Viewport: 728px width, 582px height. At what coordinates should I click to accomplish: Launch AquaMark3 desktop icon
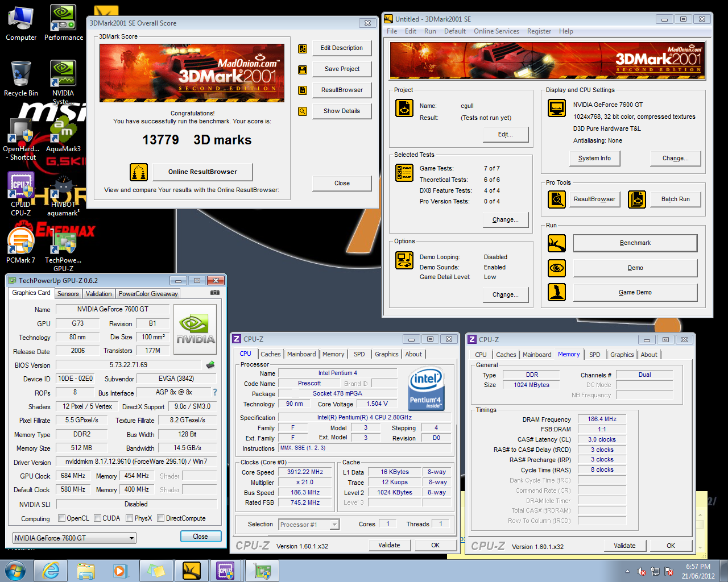click(x=63, y=135)
